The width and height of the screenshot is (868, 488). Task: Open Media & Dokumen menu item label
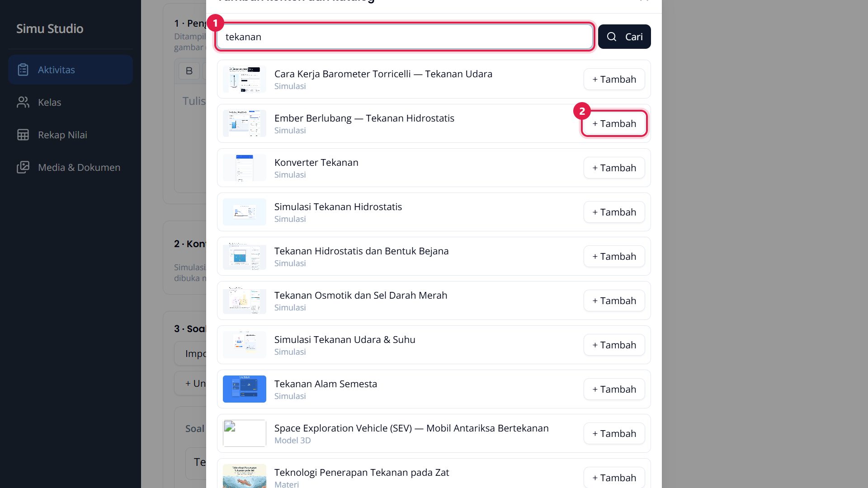click(x=79, y=167)
